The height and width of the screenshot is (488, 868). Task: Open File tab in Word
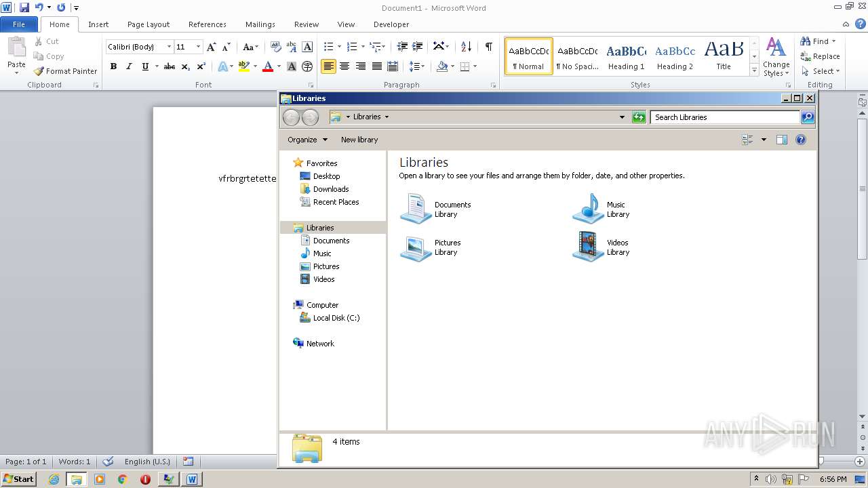click(19, 24)
